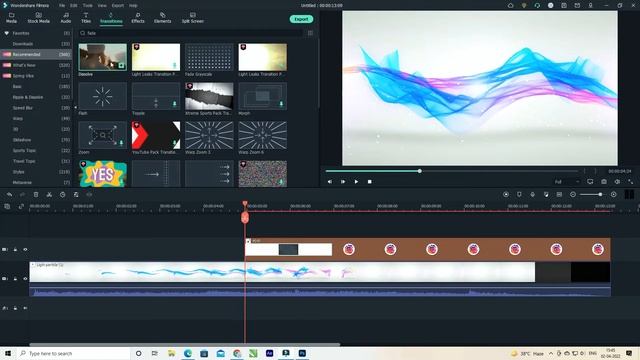The height and width of the screenshot is (360, 640).
Task: Download the Zoom transition via its arrow
Action: pos(121,143)
